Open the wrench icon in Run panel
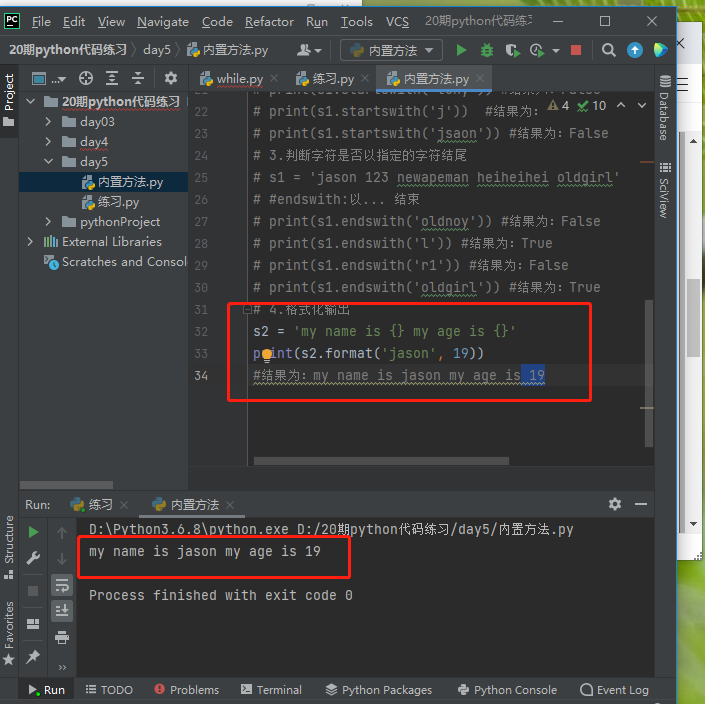Viewport: 705px width, 704px height. click(33, 558)
